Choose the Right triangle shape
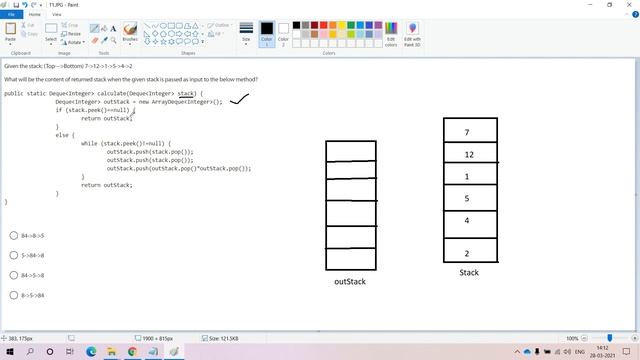The image size is (640, 360). pos(147,34)
